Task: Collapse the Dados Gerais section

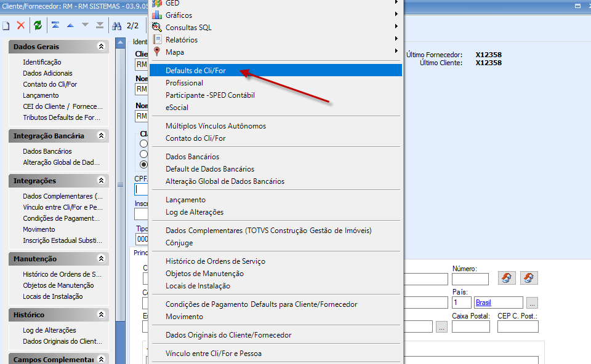Action: point(101,46)
